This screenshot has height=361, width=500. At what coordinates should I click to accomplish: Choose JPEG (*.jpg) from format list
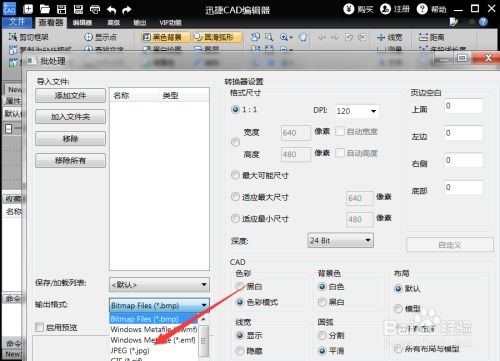154,351
